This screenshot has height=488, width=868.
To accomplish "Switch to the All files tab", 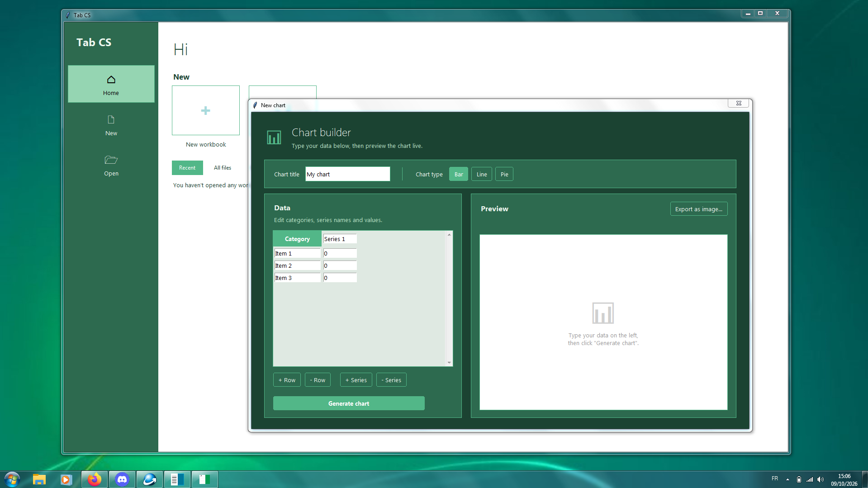I will [x=223, y=168].
